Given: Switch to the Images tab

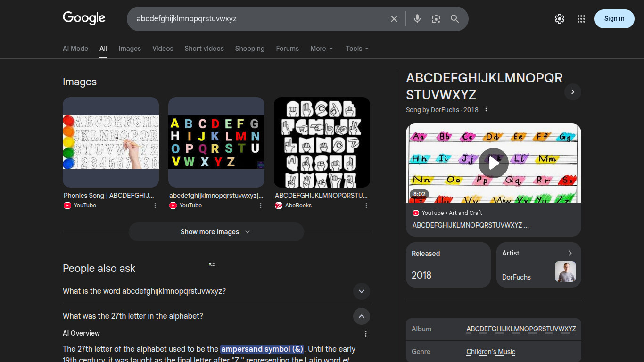Looking at the screenshot, I should 130,49.
